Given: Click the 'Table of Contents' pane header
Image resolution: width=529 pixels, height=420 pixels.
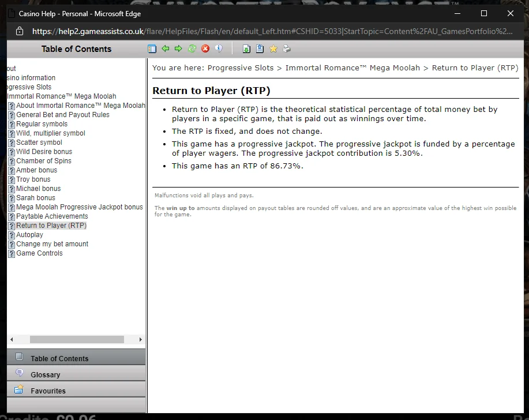Looking at the screenshot, I should point(76,49).
